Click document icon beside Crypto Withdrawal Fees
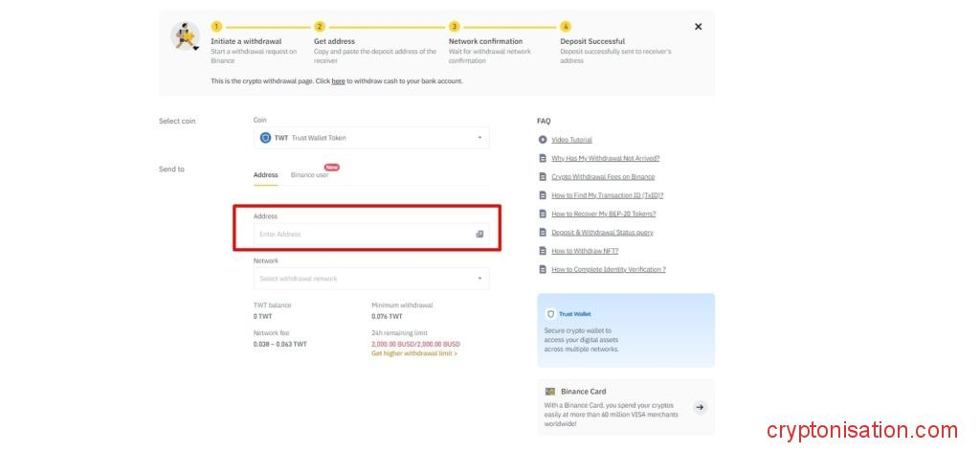The image size is (980, 452). [x=543, y=177]
